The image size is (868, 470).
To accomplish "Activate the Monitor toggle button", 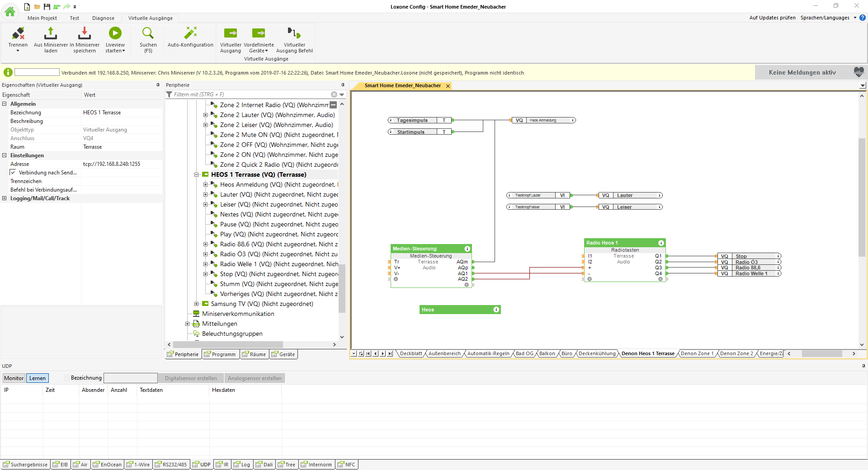I will click(14, 378).
